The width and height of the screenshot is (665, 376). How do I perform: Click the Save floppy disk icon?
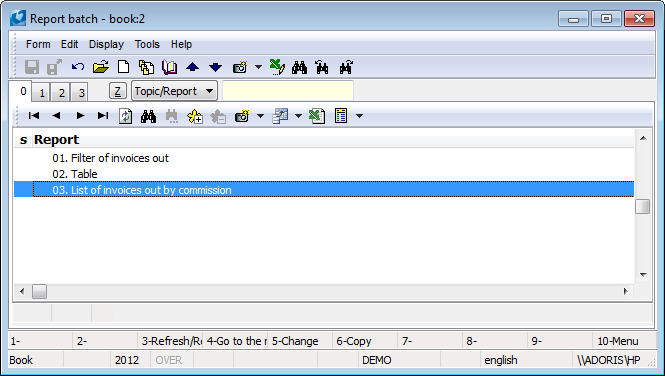tap(32, 67)
